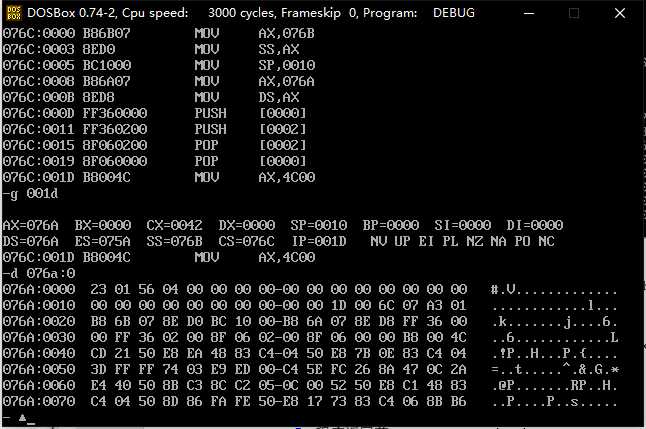Click the 'POP [0000]' instruction line
The image size is (646, 429).
tap(154, 161)
